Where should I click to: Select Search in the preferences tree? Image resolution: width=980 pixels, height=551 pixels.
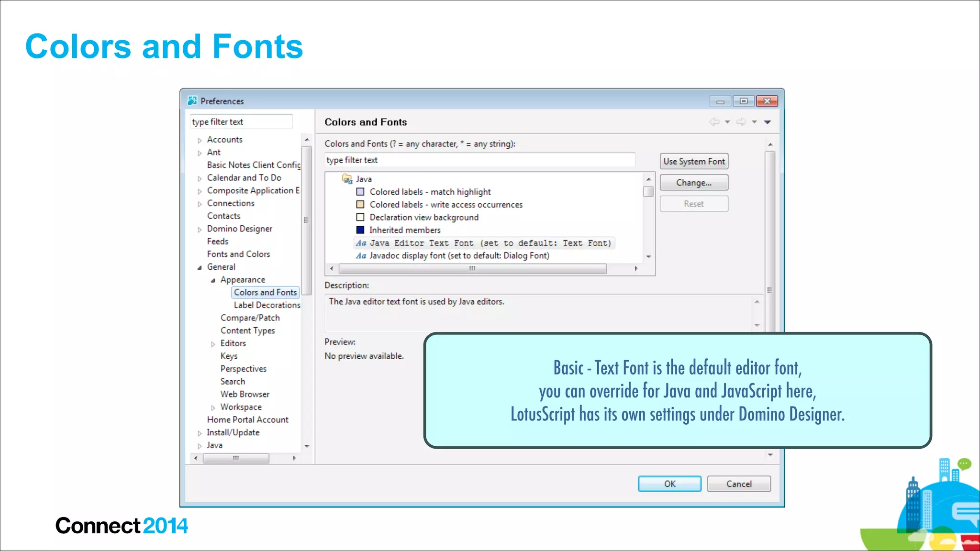pos(233,382)
